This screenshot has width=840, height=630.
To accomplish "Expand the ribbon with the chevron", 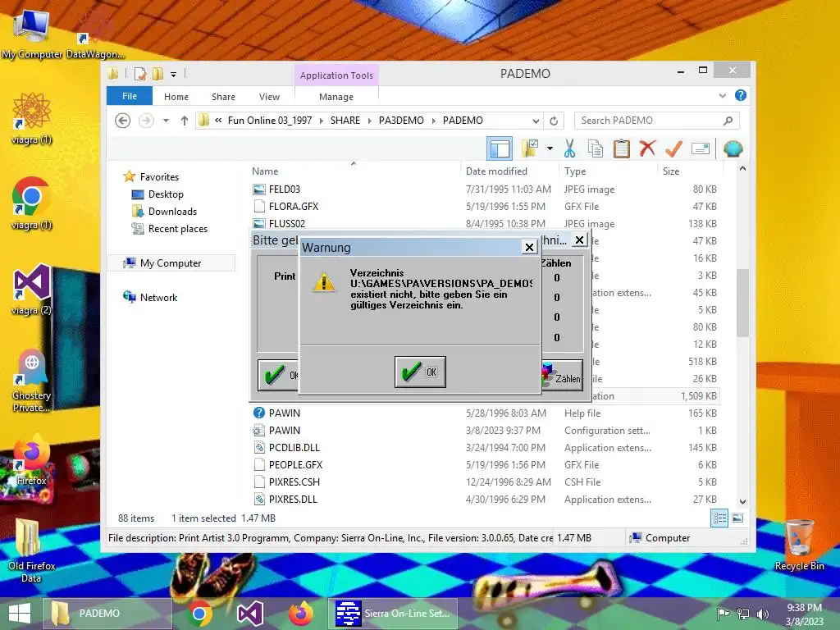I will click(x=722, y=96).
